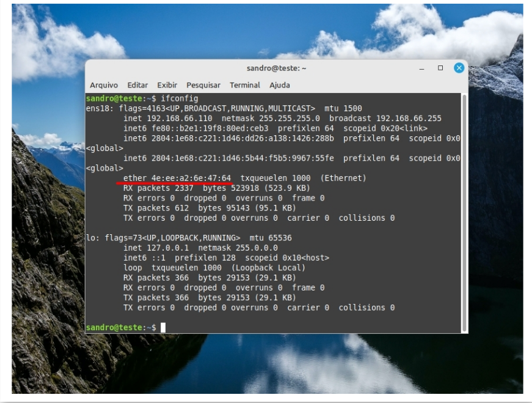Click the loopback address 127.0.0.1

coord(162,248)
